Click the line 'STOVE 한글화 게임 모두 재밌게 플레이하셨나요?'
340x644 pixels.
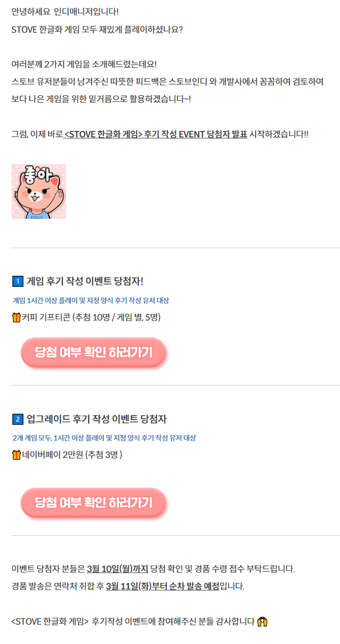click(x=97, y=29)
